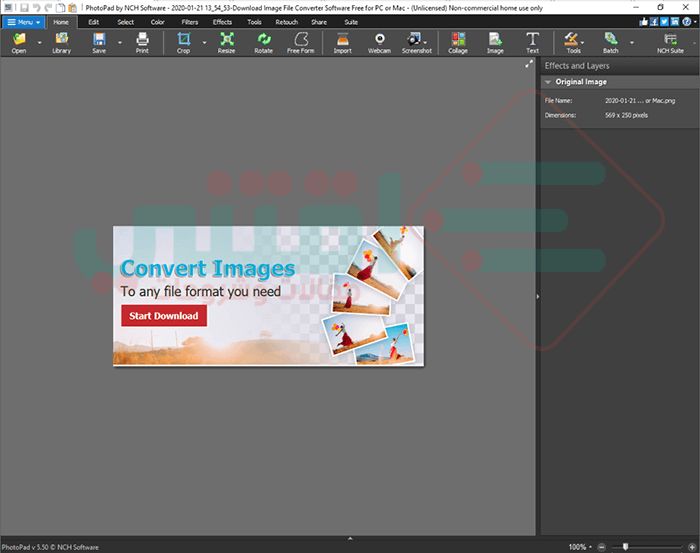Undo using the title bar undo arrow

coord(37,8)
